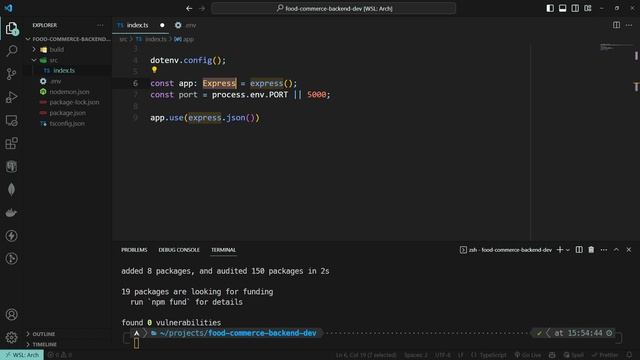640x360 pixels.
Task: Open the Accounts menu icon
Action: click(11, 315)
